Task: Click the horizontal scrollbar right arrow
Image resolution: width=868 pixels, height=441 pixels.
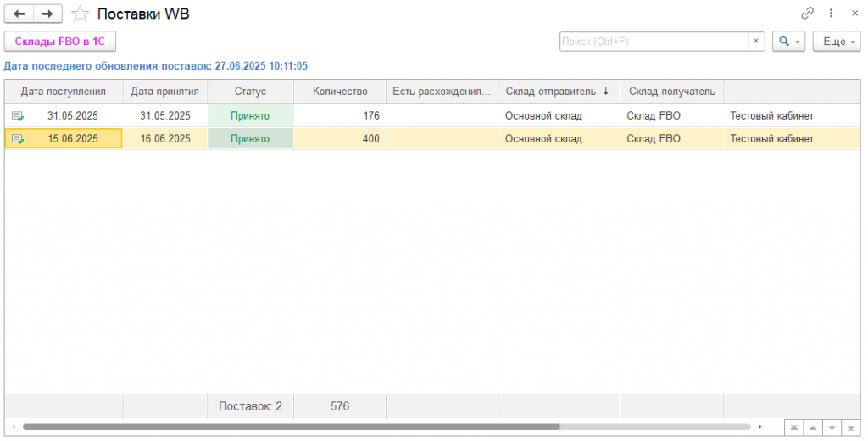Action: 760,427
